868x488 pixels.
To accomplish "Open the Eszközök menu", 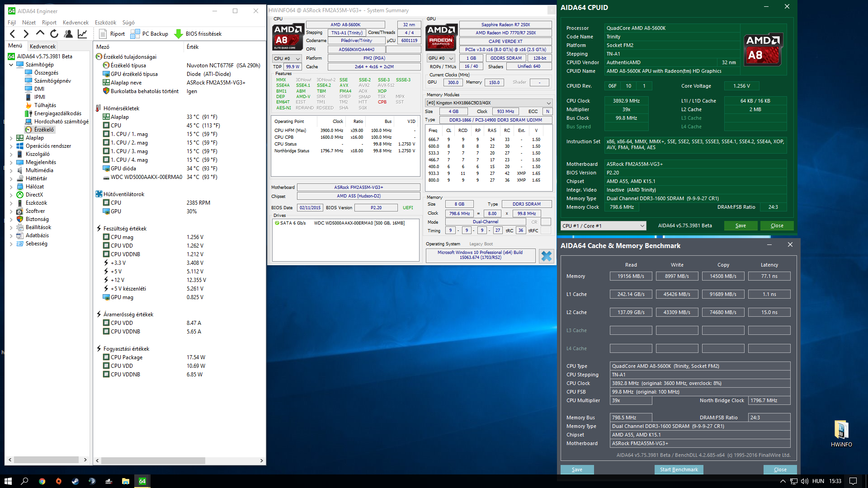I will (105, 23).
